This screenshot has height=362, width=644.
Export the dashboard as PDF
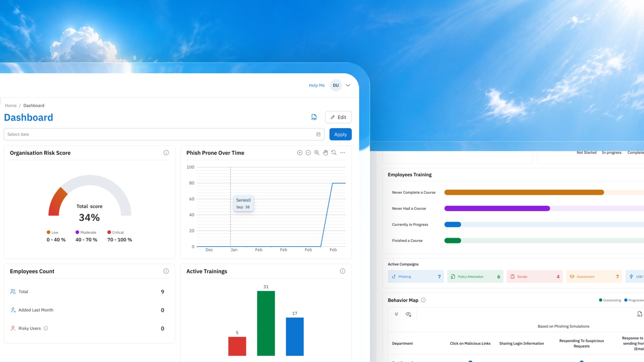click(x=314, y=117)
